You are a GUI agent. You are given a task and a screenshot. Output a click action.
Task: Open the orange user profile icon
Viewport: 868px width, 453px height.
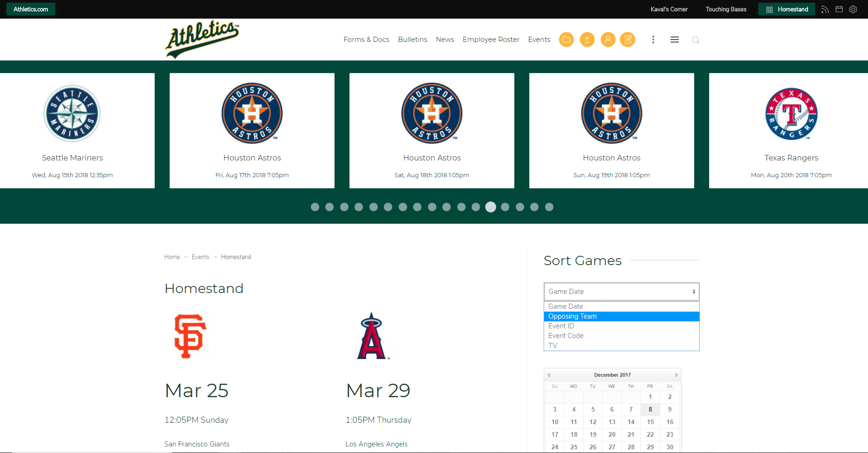coord(608,40)
